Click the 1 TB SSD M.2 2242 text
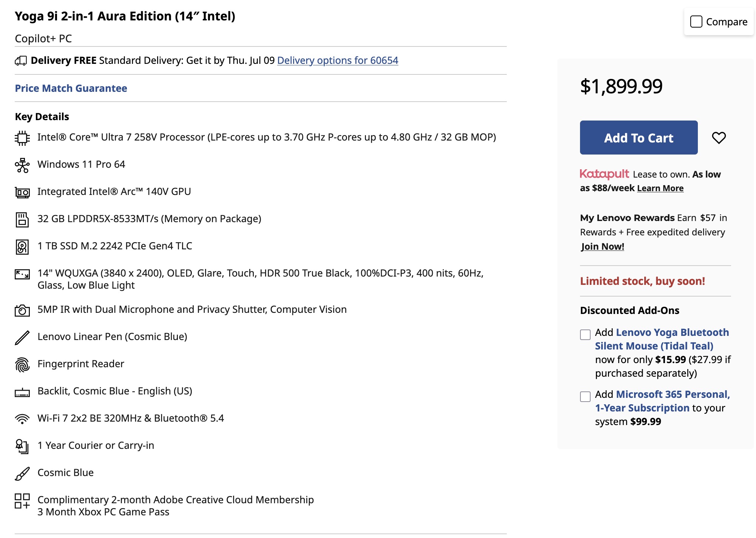Viewport: 756px width, 538px height. [115, 246]
